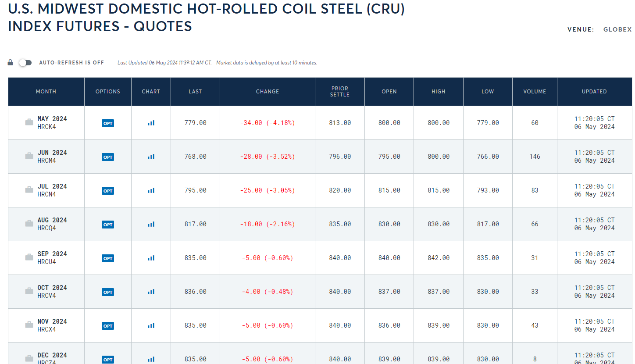635x364 pixels.
Task: Turn on the auto-refresh toggle
Action: coord(25,63)
